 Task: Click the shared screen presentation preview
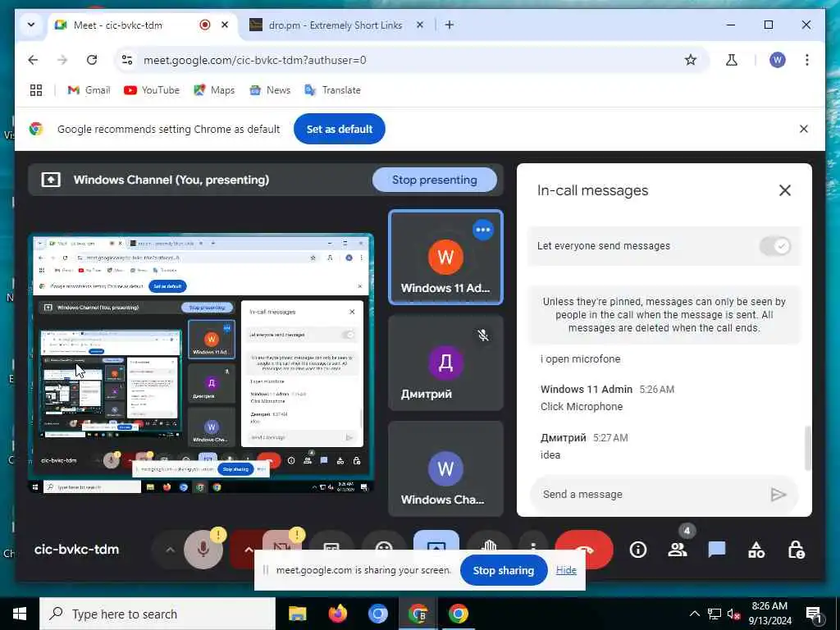point(201,363)
